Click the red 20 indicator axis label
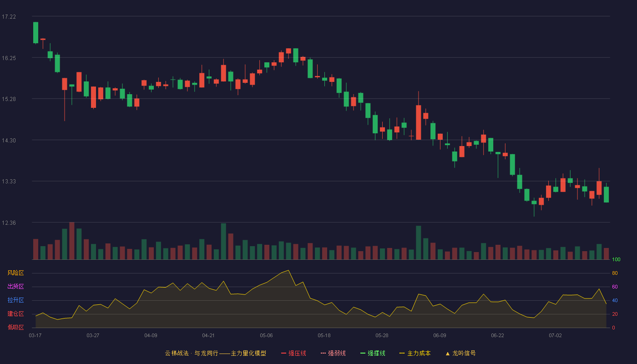637x364 pixels. click(615, 314)
